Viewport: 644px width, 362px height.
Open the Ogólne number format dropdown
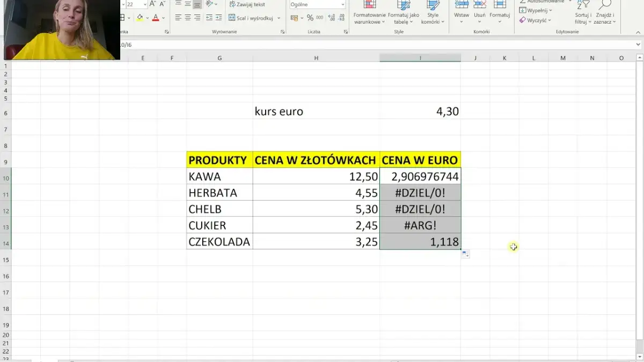(x=342, y=4)
